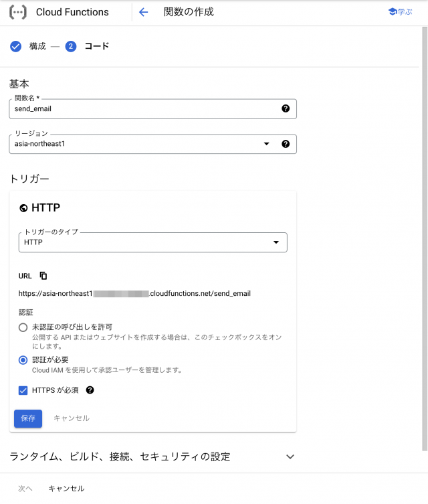Select 未認証の呼び出しを許可 radio button
This screenshot has width=428, height=504.
[x=23, y=327]
